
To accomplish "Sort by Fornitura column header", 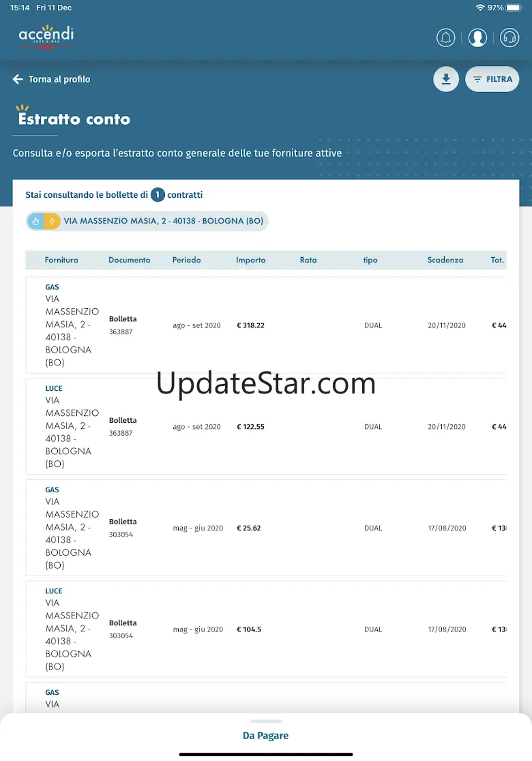I will [61, 260].
